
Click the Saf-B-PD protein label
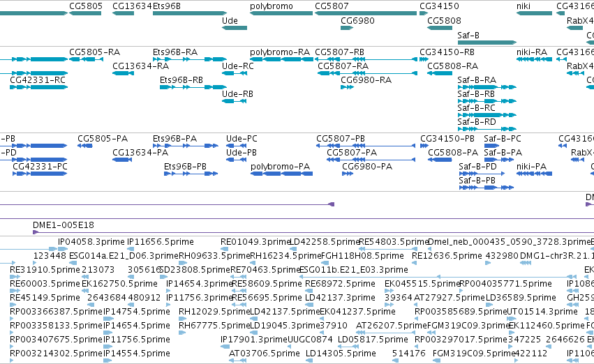tap(477, 167)
